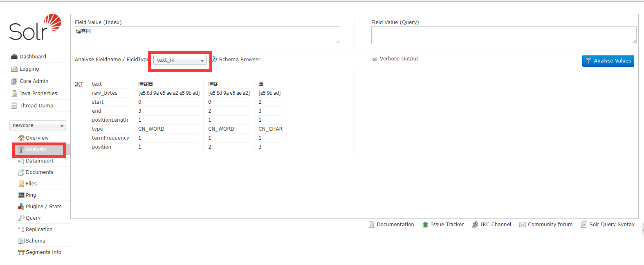
Task: Click the raw_bytes value [e5 8d 9a e5 ae a2]
Action: tap(229, 93)
